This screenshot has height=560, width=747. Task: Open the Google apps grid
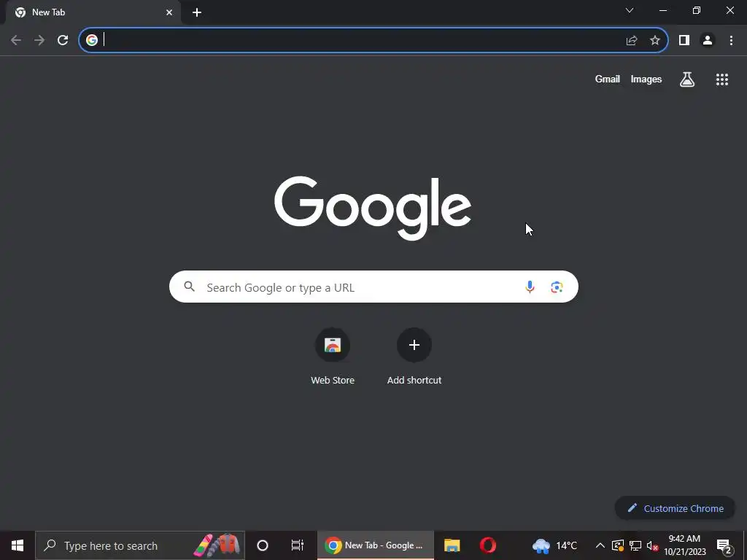pos(722,79)
